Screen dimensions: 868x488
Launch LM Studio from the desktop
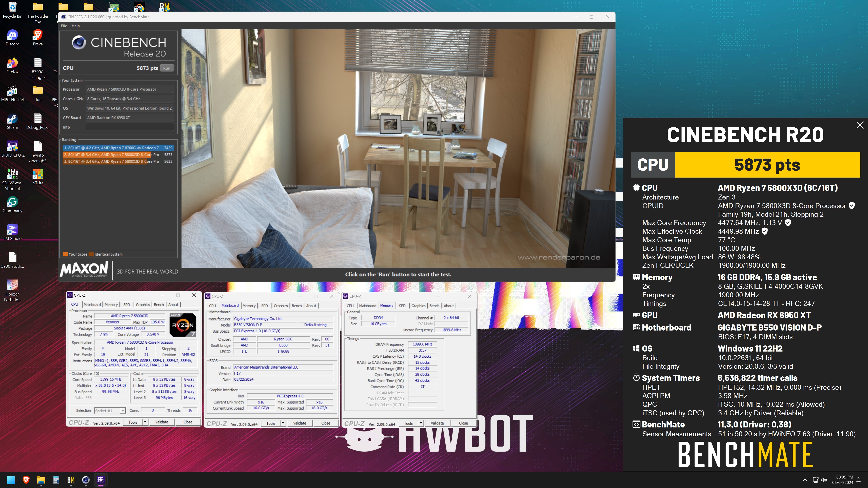tap(12, 232)
